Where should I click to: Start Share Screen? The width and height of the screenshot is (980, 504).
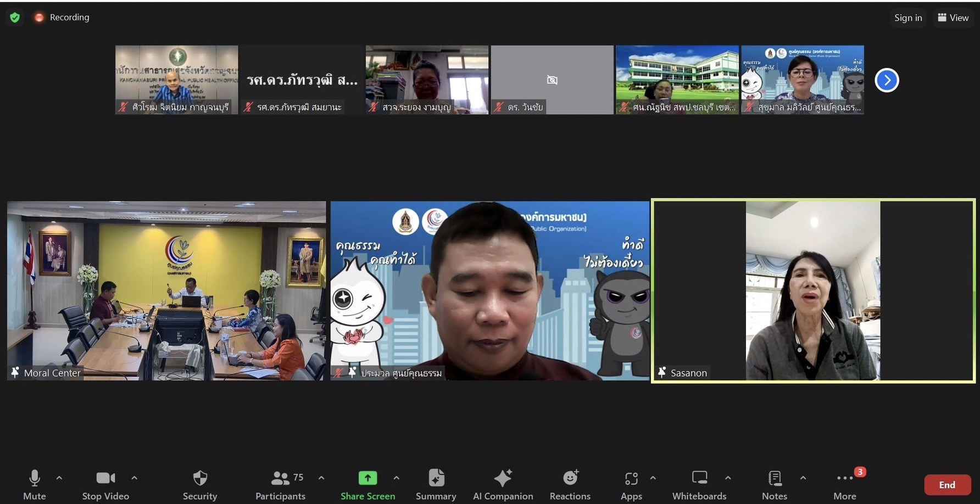[367, 484]
